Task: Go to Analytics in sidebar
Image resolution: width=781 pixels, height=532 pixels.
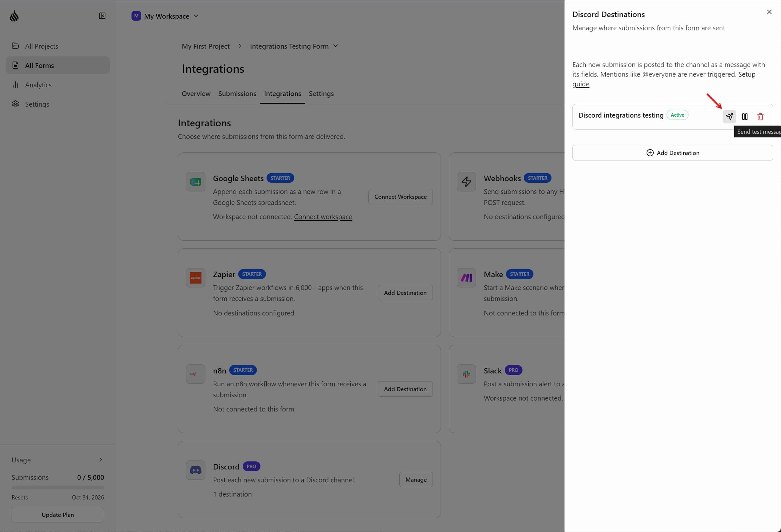Action: tap(58, 85)
